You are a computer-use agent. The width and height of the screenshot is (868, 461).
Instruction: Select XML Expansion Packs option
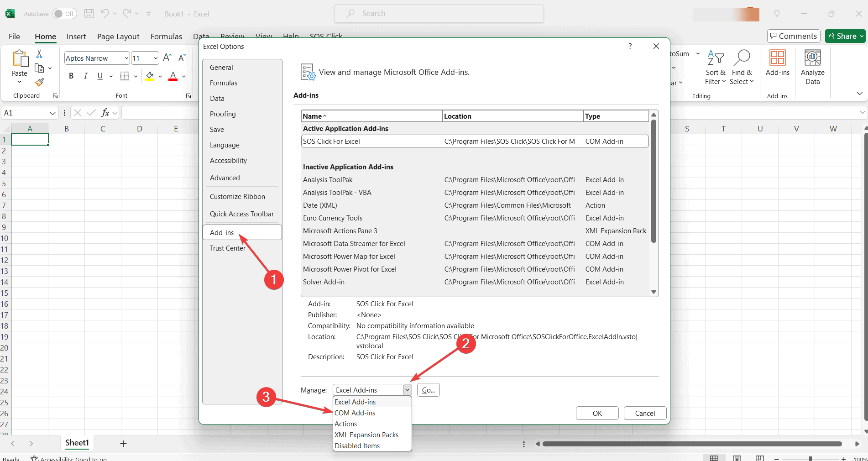pyautogui.click(x=372, y=435)
